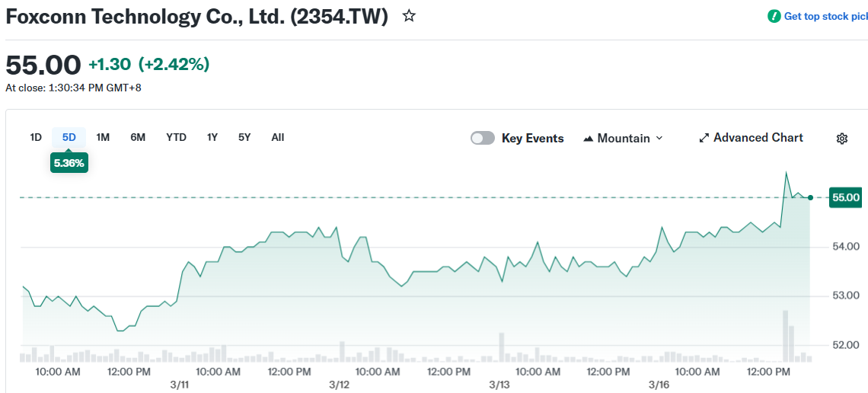Click the 53.00 y-axis label
This screenshot has width=868, height=393.
click(846, 296)
